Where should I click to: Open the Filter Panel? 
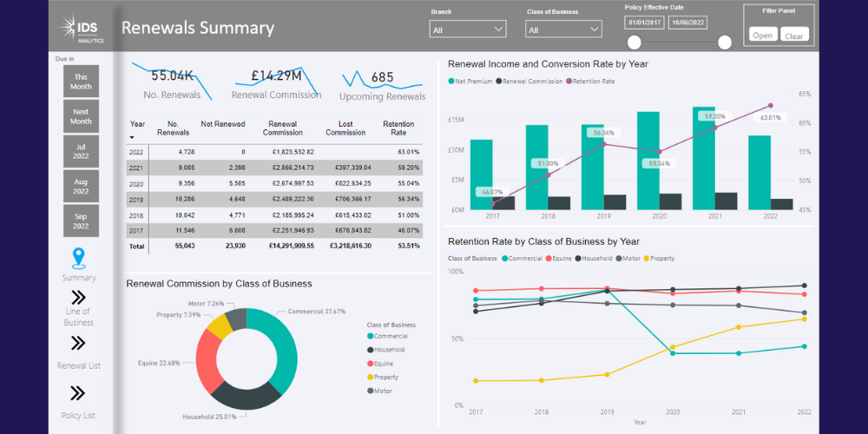click(762, 36)
